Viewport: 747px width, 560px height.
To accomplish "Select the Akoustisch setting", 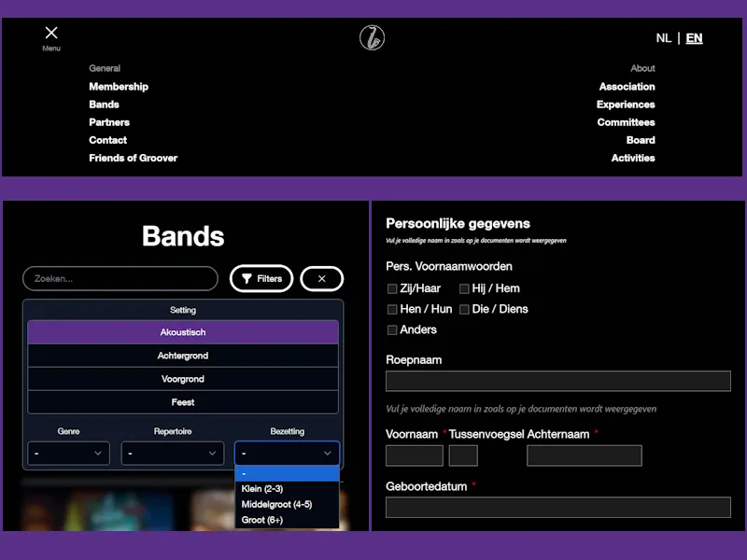I will [x=183, y=332].
